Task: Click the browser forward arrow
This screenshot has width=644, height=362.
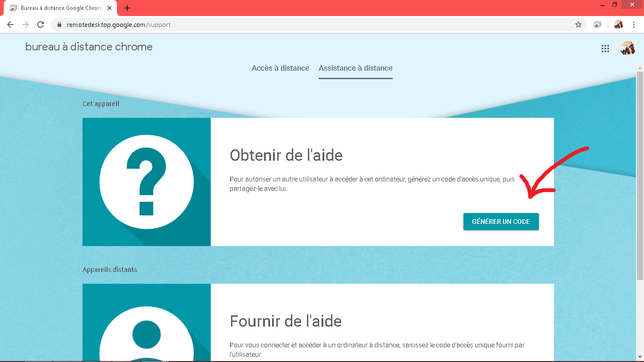Action: (x=25, y=25)
